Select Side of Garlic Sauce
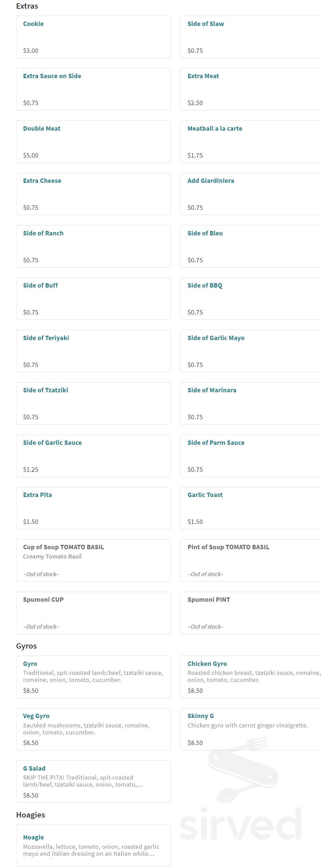Screen dimensions: 321x868 tap(93, 455)
